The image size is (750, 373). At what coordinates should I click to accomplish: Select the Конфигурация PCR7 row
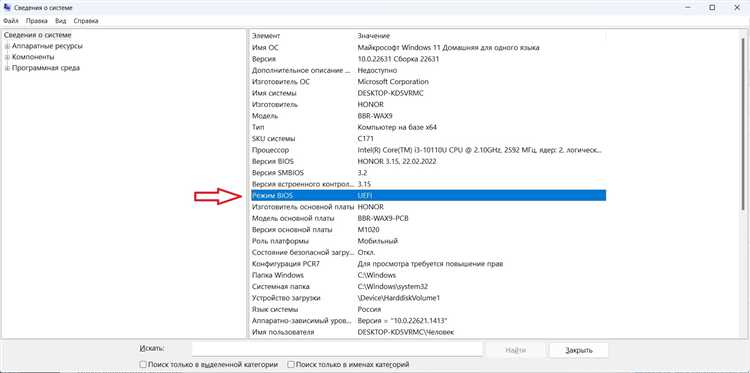(x=428, y=264)
